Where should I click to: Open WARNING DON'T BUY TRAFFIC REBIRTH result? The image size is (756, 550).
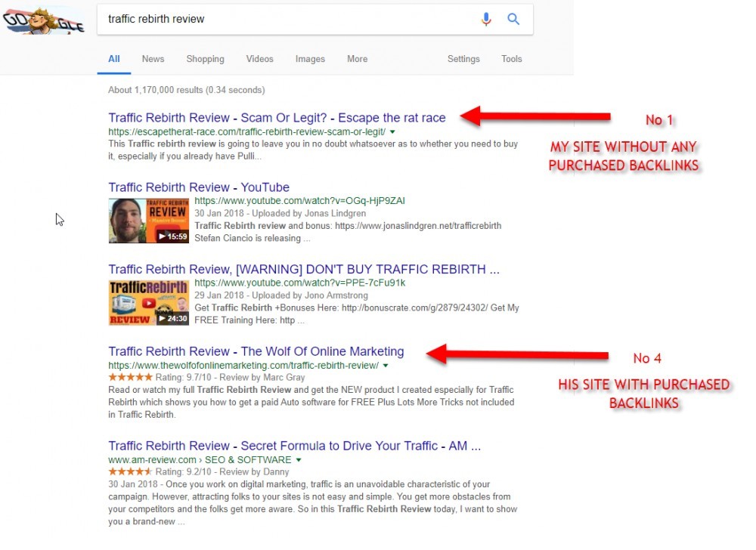304,269
